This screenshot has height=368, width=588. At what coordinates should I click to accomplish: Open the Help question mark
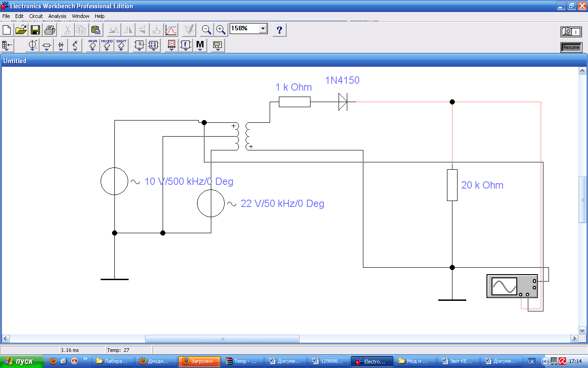pos(279,30)
